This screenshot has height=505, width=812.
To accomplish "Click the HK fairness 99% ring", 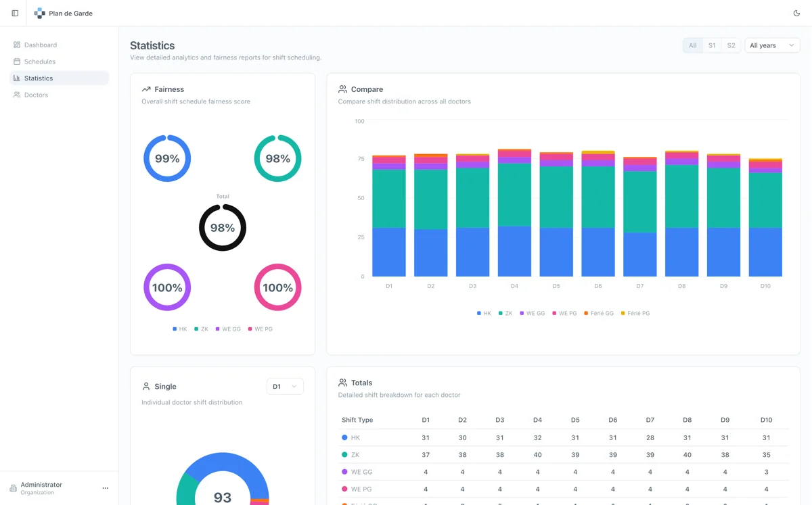I will (x=167, y=158).
